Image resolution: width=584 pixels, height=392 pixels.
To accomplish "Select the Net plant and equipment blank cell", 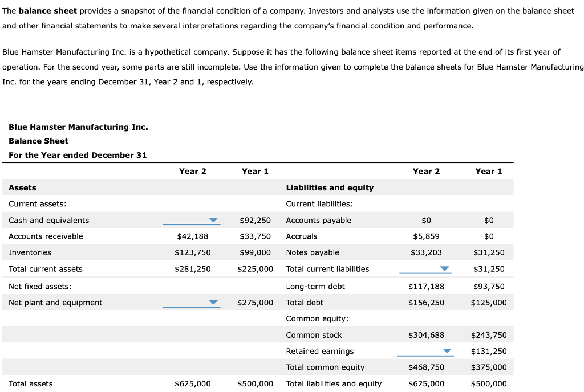I will pyautogui.click(x=191, y=303).
